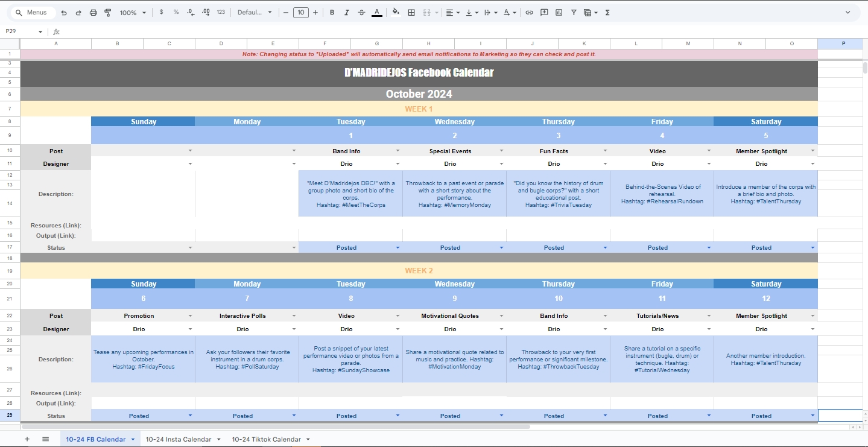Decrease font size with minus button
The image size is (868, 447).
tap(286, 12)
